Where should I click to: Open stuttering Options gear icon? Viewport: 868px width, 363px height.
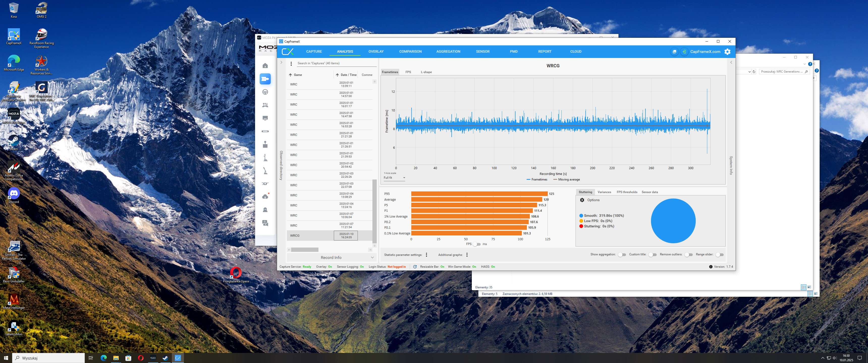coord(582,200)
